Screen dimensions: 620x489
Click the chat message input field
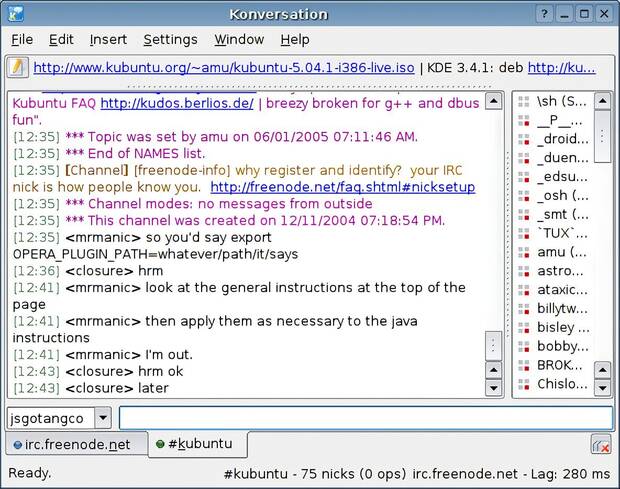tap(365, 418)
